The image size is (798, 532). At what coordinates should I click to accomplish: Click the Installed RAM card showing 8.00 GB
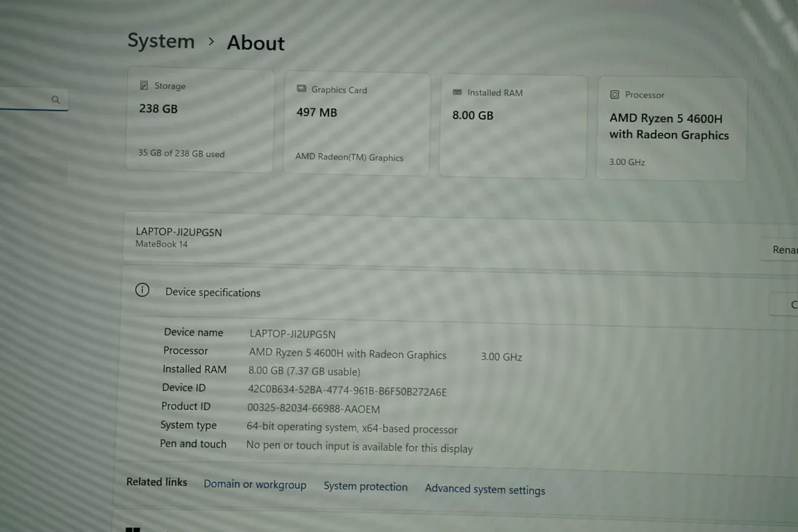pyautogui.click(x=513, y=126)
